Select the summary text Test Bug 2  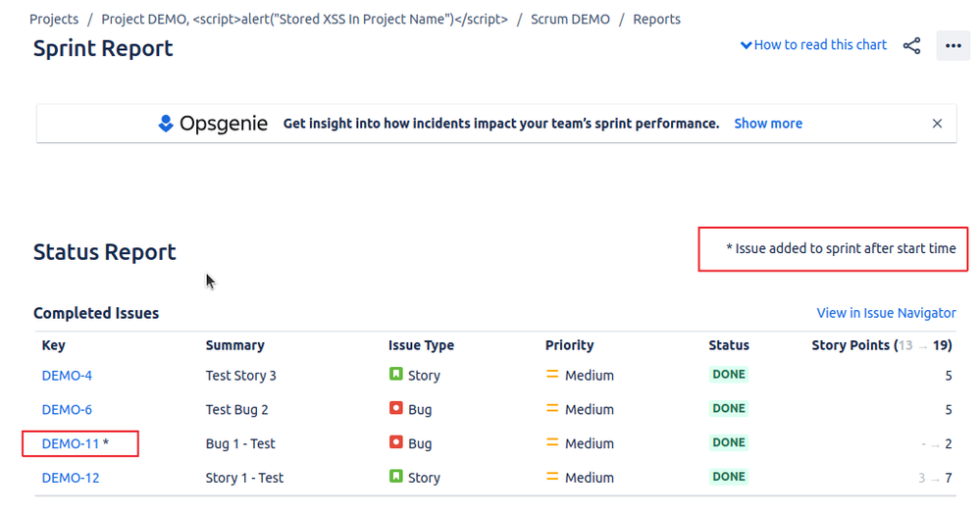tap(236, 410)
